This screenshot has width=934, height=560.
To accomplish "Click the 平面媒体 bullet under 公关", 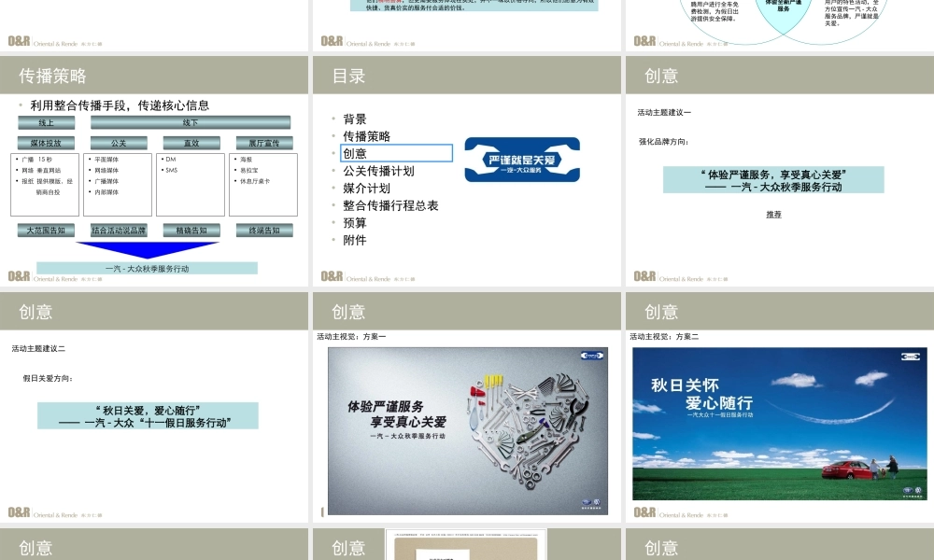I will point(105,160).
